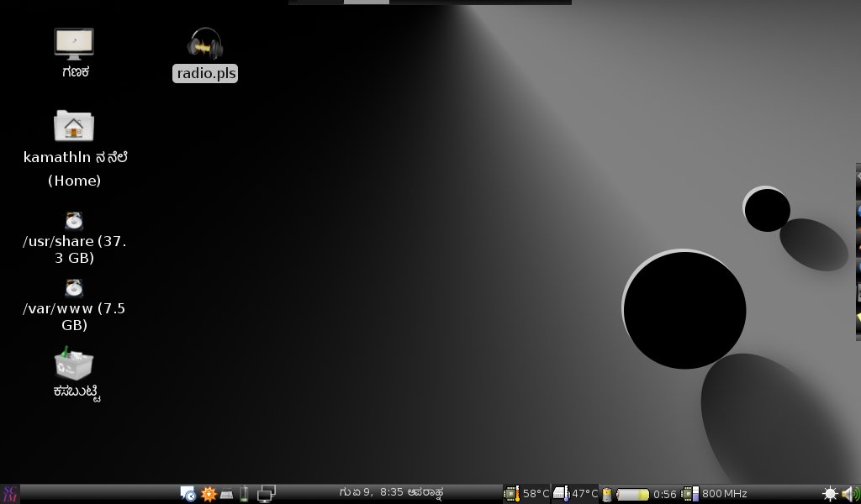The width and height of the screenshot is (861, 504).
Task: Open the date and time clock applet
Action: (x=392, y=492)
